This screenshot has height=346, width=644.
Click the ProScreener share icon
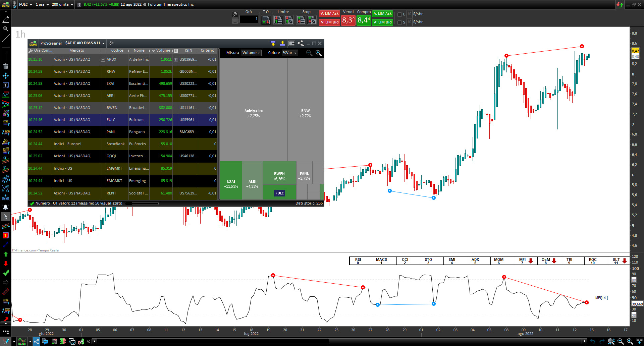click(301, 43)
